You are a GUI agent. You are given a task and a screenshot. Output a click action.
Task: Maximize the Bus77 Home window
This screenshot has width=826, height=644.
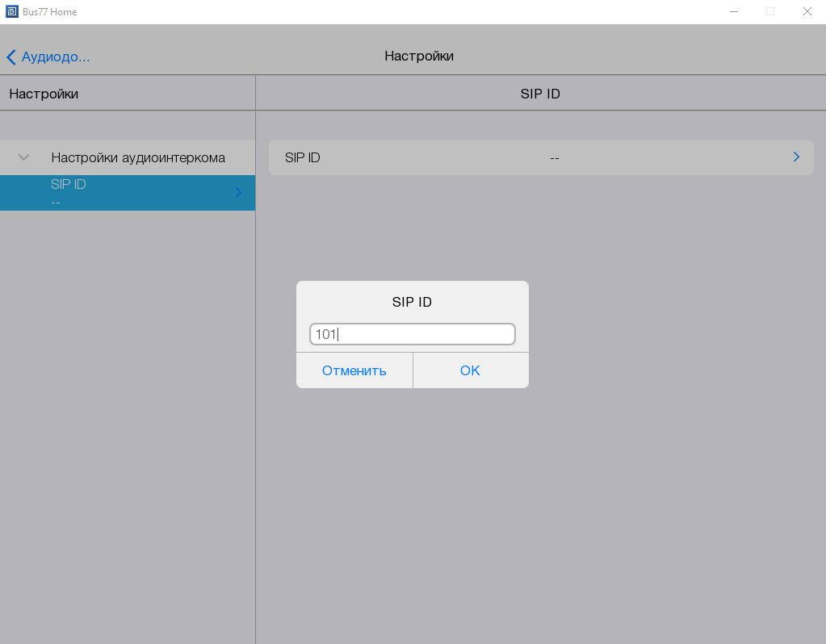pyautogui.click(x=770, y=11)
